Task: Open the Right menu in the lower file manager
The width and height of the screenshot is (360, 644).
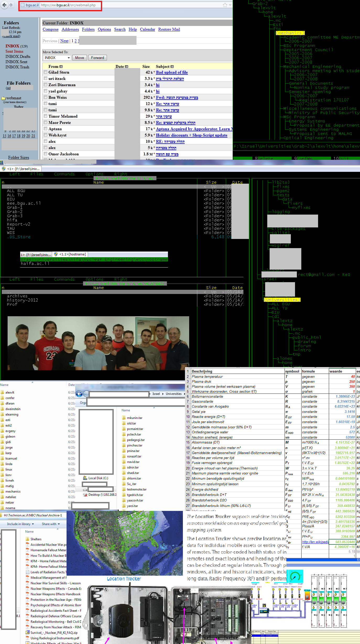Action: coord(121,279)
